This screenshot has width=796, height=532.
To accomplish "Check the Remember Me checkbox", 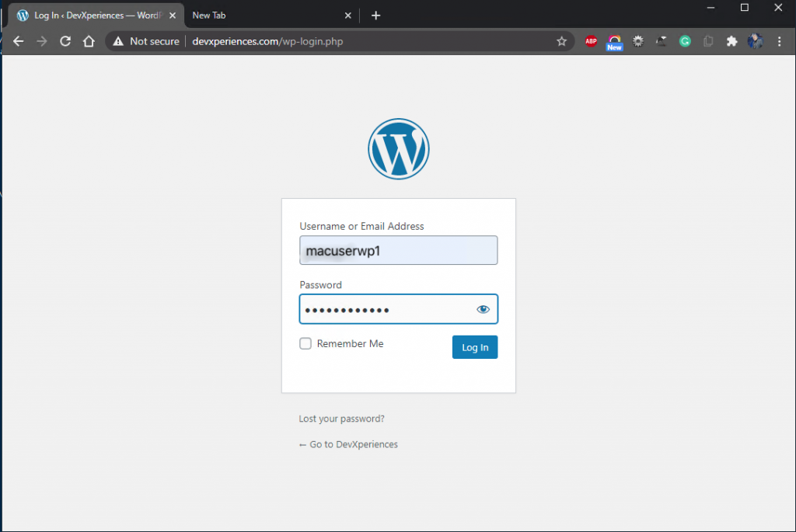I will 305,343.
